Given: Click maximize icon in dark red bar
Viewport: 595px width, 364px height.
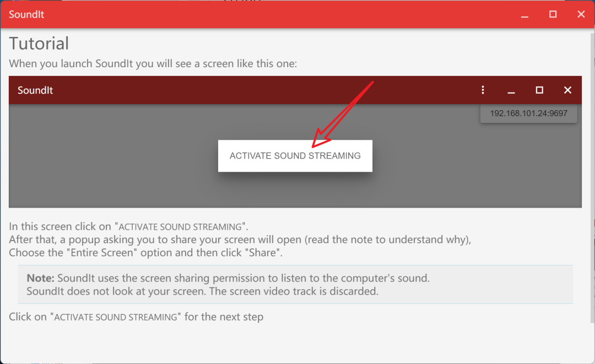Looking at the screenshot, I should [x=539, y=90].
